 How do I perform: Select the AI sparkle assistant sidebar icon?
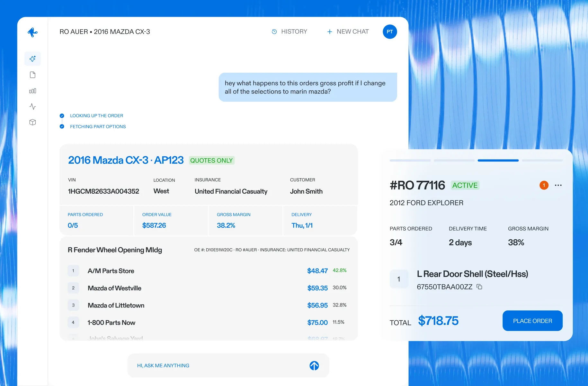click(x=32, y=59)
